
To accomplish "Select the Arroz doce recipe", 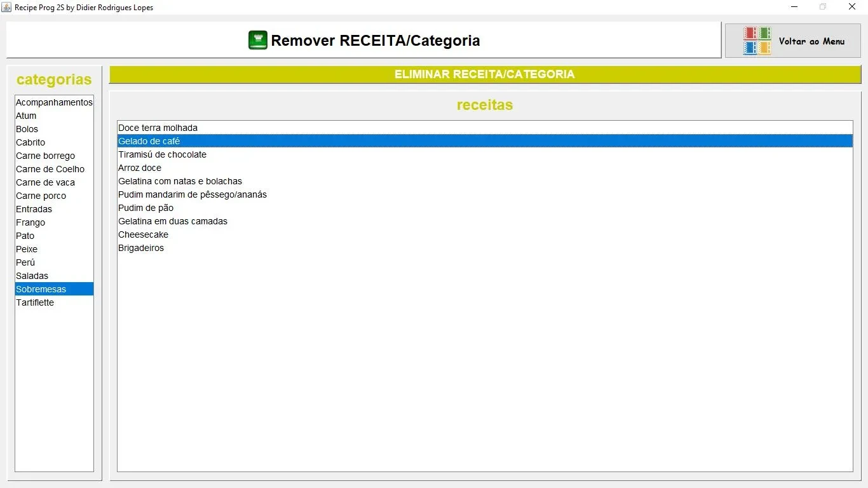I will [140, 168].
